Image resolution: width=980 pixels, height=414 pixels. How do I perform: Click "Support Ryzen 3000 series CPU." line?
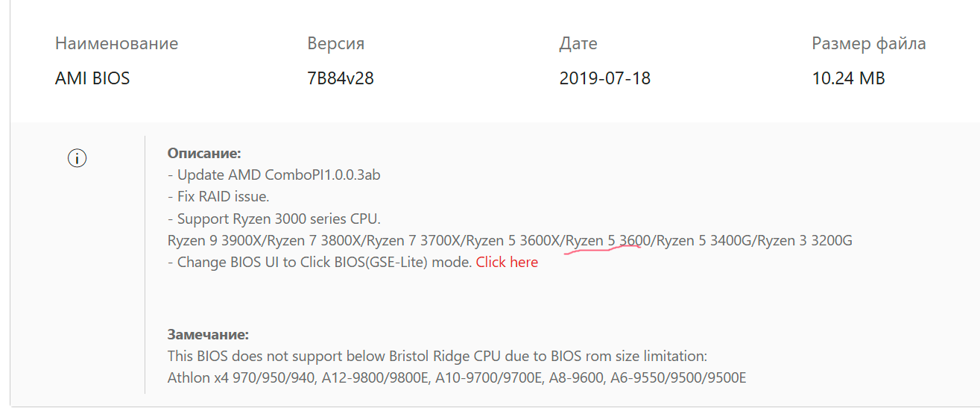(274, 219)
